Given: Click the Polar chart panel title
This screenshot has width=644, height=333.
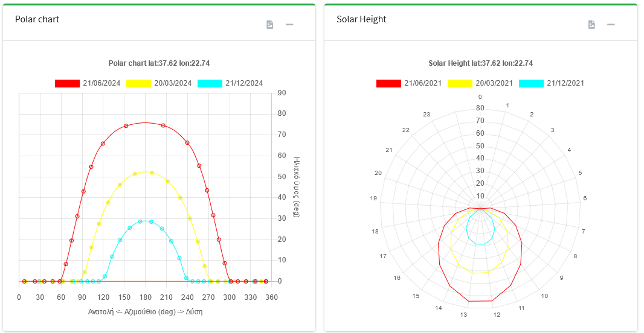Looking at the screenshot, I should click(37, 19).
